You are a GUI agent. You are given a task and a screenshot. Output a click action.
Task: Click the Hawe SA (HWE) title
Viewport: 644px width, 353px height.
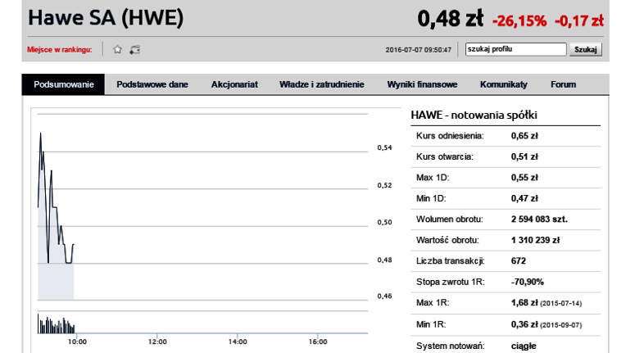[x=106, y=18]
